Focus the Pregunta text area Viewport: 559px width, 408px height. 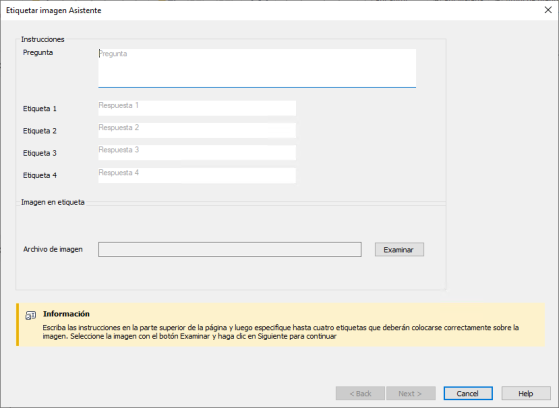coord(257,68)
